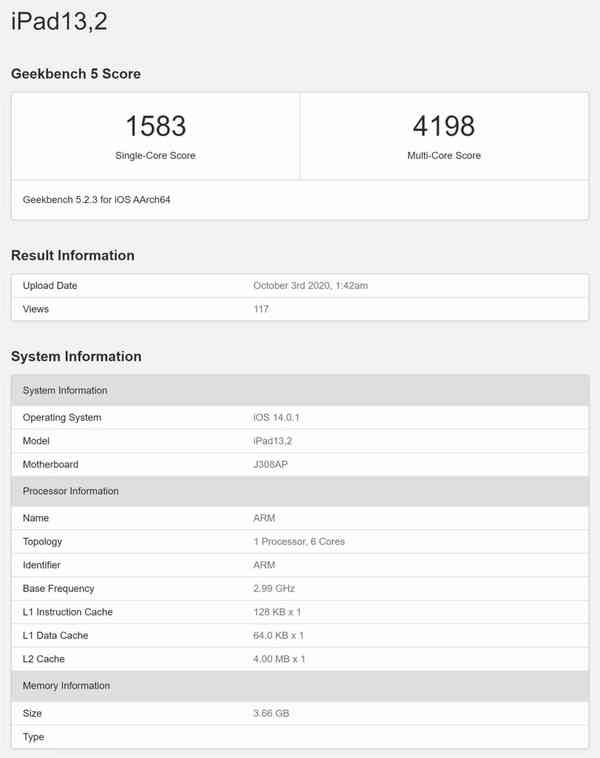Select the L1 Data Cache label
600x758 pixels.
tap(56, 636)
